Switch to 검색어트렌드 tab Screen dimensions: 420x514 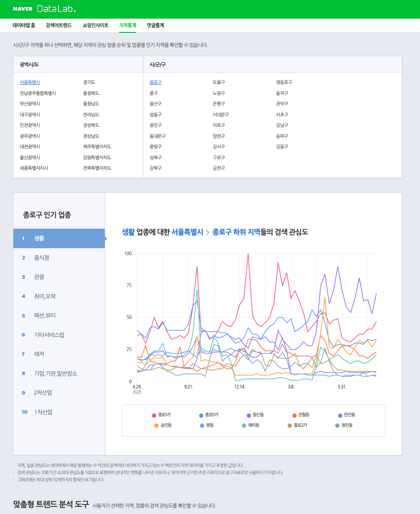tap(59, 25)
